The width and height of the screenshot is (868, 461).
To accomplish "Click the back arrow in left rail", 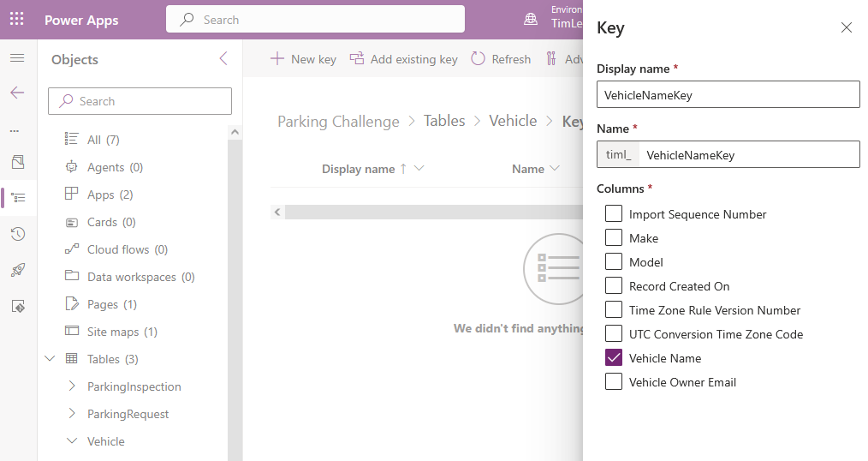I will coord(17,93).
